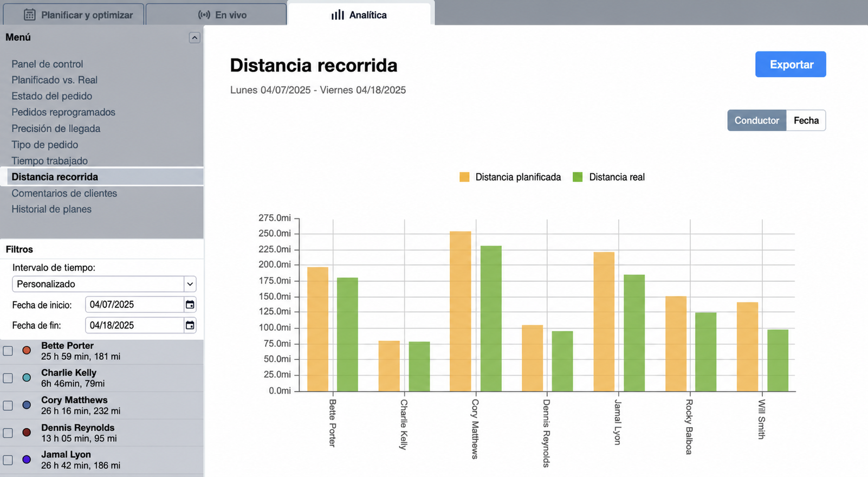Click Bette Porter's planned distance bar

click(318, 329)
